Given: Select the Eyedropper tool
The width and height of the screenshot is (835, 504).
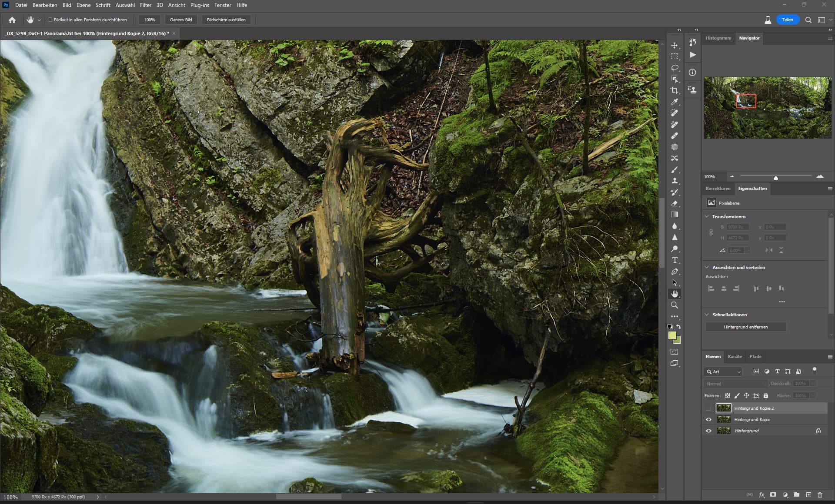Looking at the screenshot, I should [675, 102].
